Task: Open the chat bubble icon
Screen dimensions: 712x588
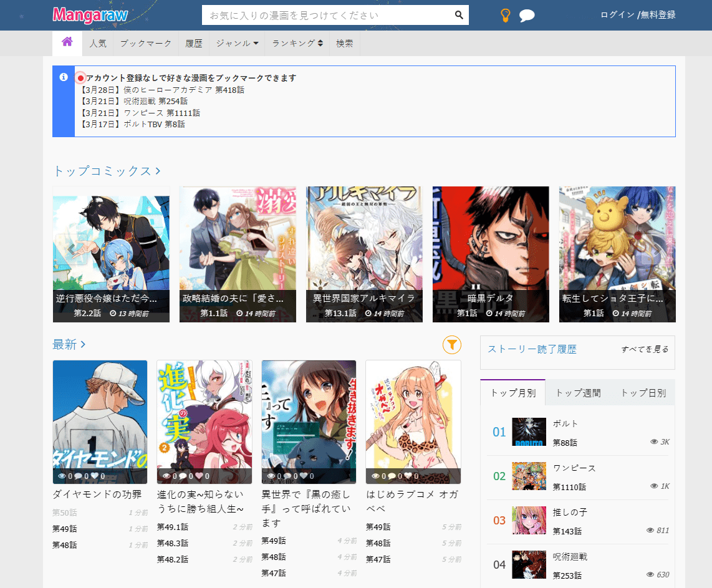Action: tap(527, 16)
